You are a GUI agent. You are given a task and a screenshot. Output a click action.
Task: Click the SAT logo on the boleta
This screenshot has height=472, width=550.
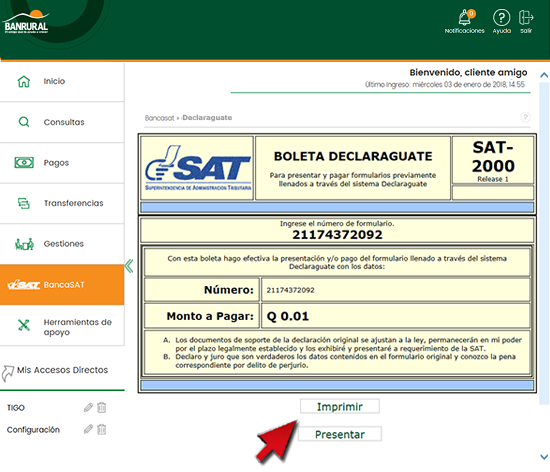(198, 168)
